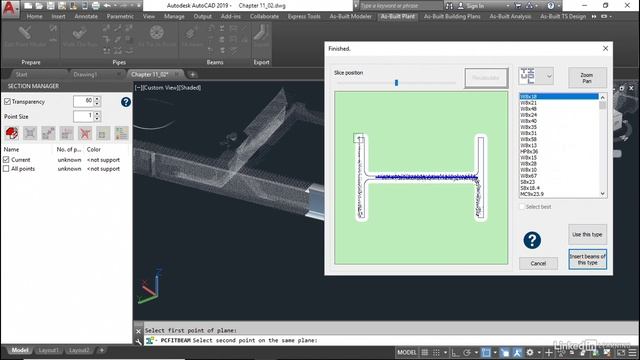Open the As-Built Modeler ribbon tab
This screenshot has height=360, width=640.
[x=350, y=16]
